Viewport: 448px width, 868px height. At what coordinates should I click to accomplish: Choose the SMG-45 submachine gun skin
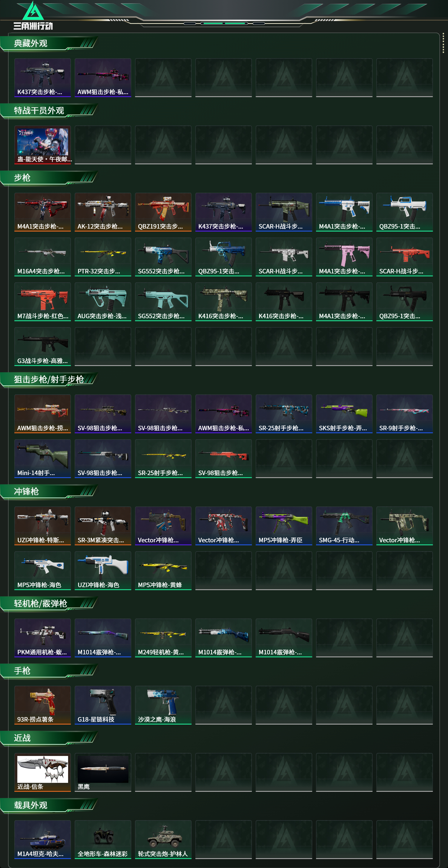[344, 526]
